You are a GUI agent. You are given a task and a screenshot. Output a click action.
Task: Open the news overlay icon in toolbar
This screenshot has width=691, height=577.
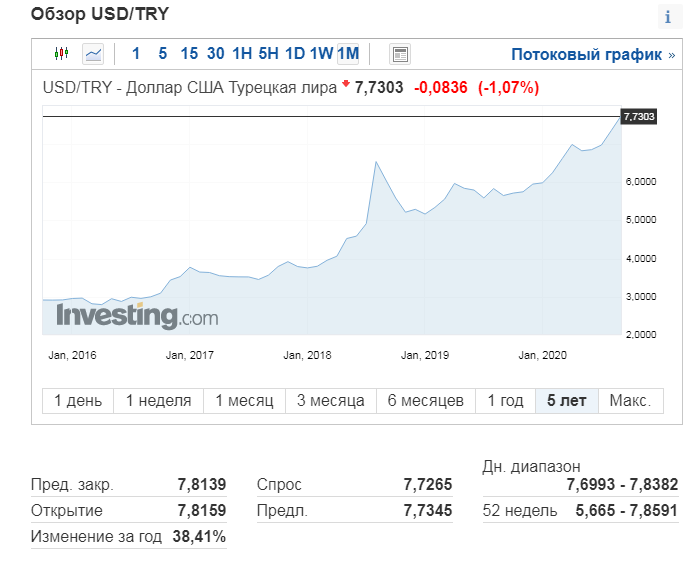tap(400, 54)
